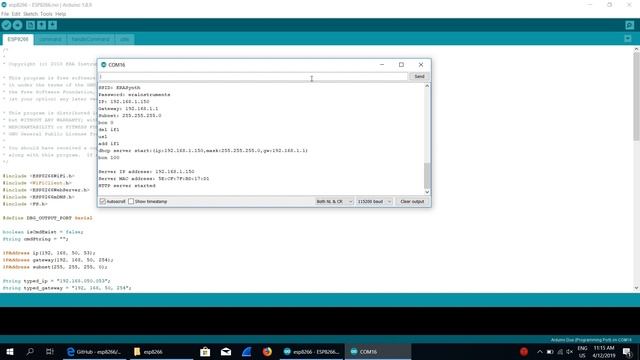Minimize the COM16 serial monitor window
Screen dimensions: 640x360
coord(382,64)
